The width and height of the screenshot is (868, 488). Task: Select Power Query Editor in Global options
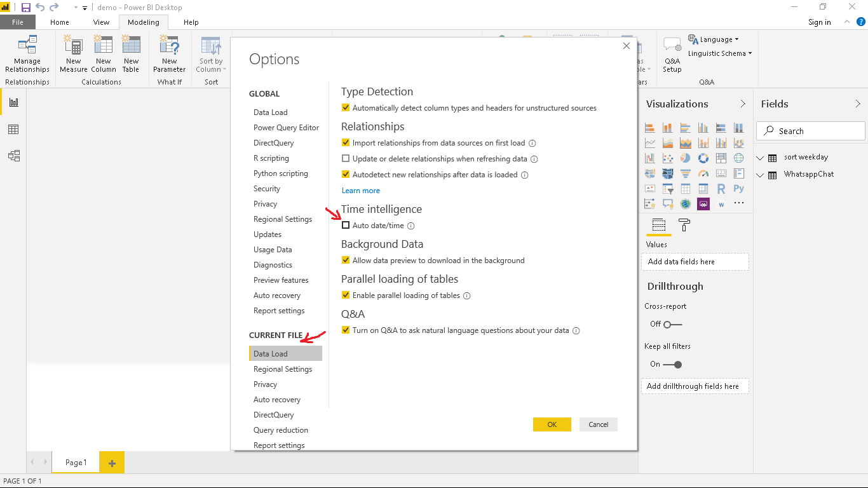[x=286, y=128]
